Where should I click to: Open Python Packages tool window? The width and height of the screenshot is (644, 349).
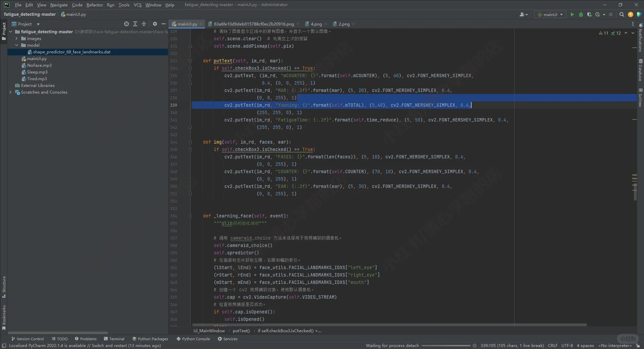click(150, 339)
